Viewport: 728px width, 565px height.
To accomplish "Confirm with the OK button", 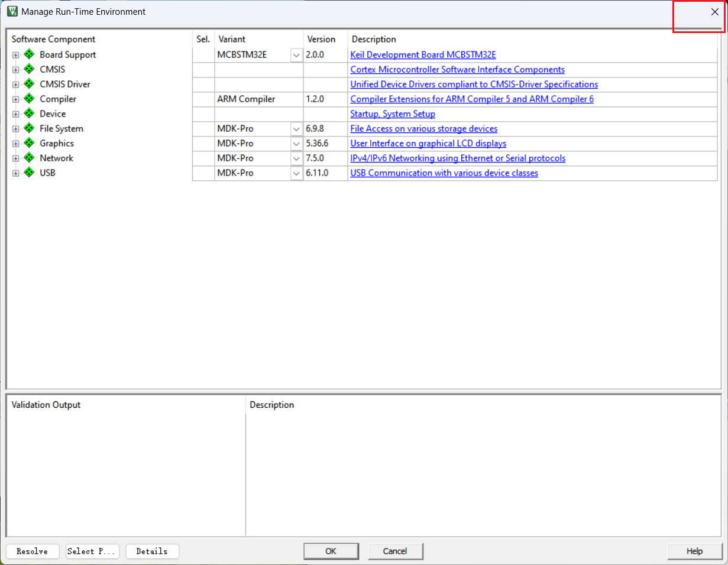I will pyautogui.click(x=331, y=551).
